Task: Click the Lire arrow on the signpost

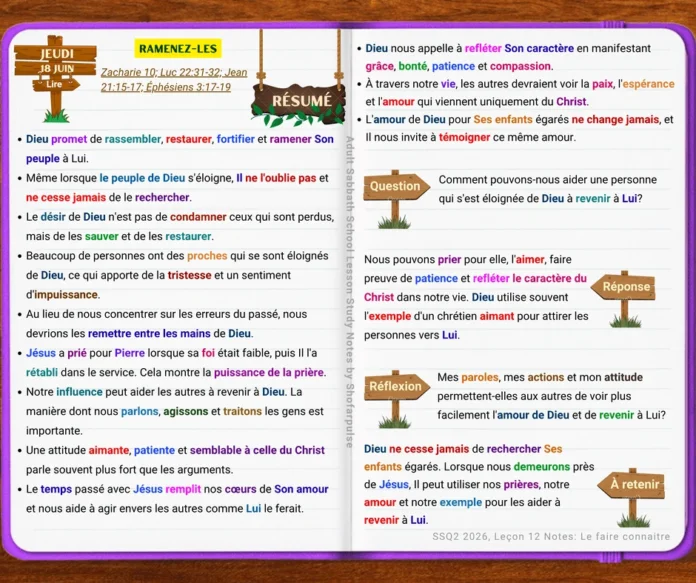Action: click(56, 84)
